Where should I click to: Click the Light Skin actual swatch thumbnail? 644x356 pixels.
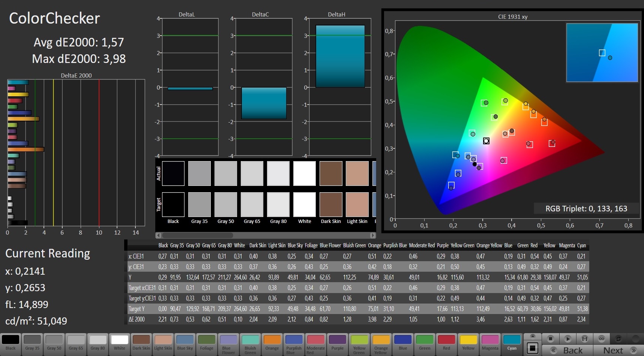point(357,174)
